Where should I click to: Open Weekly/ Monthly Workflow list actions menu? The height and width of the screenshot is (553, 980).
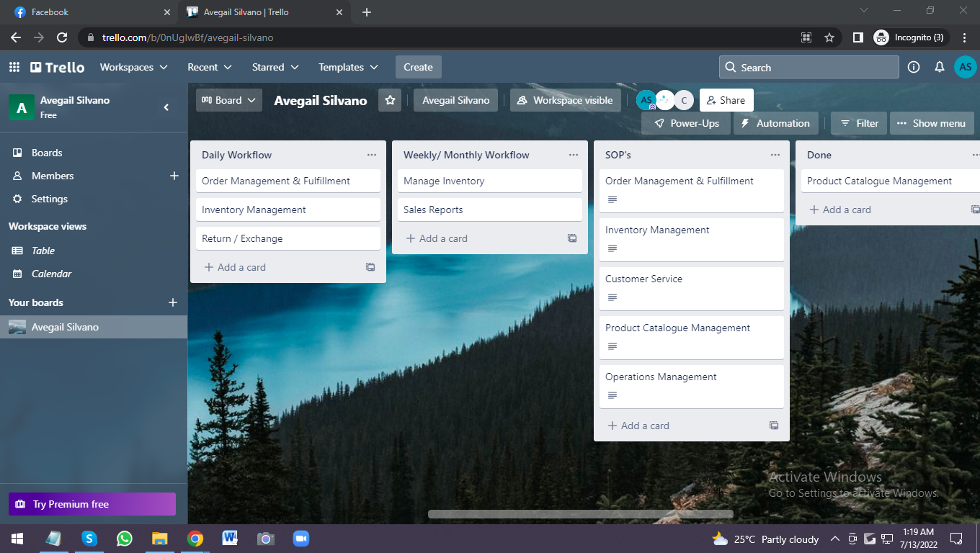tap(574, 155)
